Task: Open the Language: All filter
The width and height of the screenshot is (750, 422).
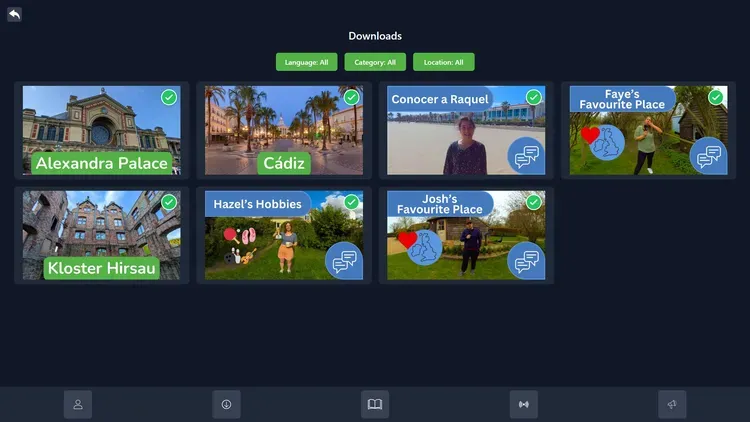Action: coord(307,62)
